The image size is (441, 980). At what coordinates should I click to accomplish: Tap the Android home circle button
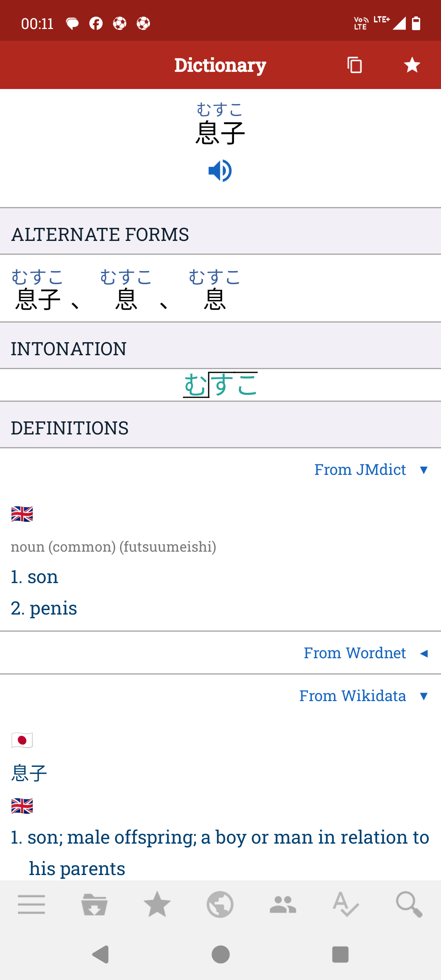pos(220,954)
